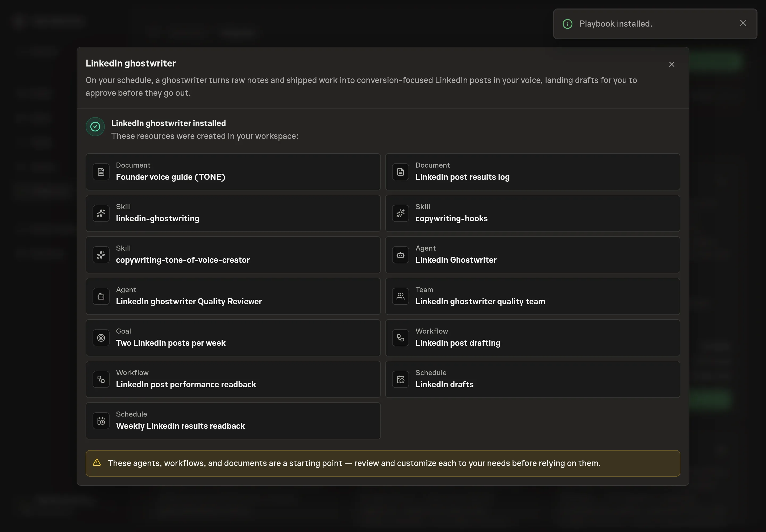Click the green installed checkmark icon
Image resolution: width=766 pixels, height=532 pixels.
click(x=95, y=127)
